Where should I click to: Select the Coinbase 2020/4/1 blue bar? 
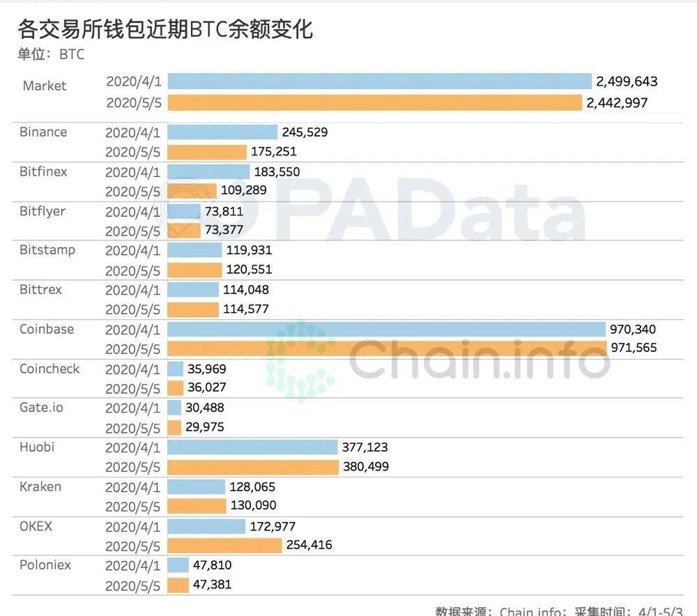tap(387, 330)
